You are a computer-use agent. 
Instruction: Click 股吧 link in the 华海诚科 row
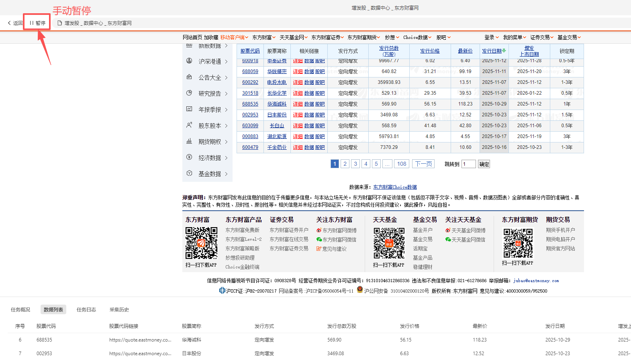pyautogui.click(x=320, y=104)
